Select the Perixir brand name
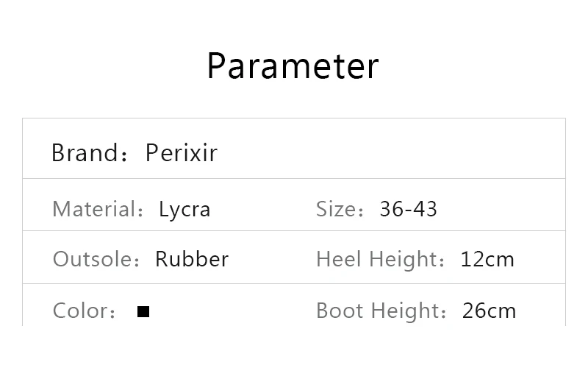The height and width of the screenshot is (379, 588). 182,153
